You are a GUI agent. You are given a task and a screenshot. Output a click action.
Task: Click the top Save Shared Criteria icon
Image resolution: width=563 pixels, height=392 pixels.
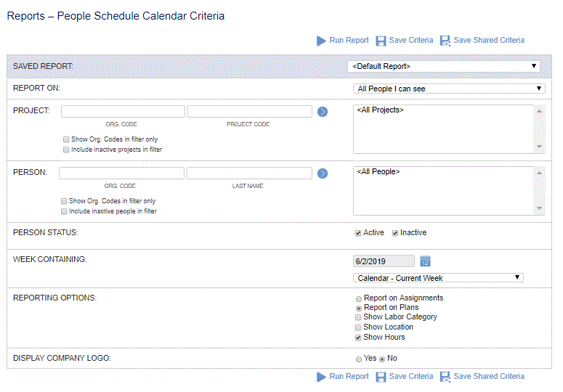(x=445, y=41)
